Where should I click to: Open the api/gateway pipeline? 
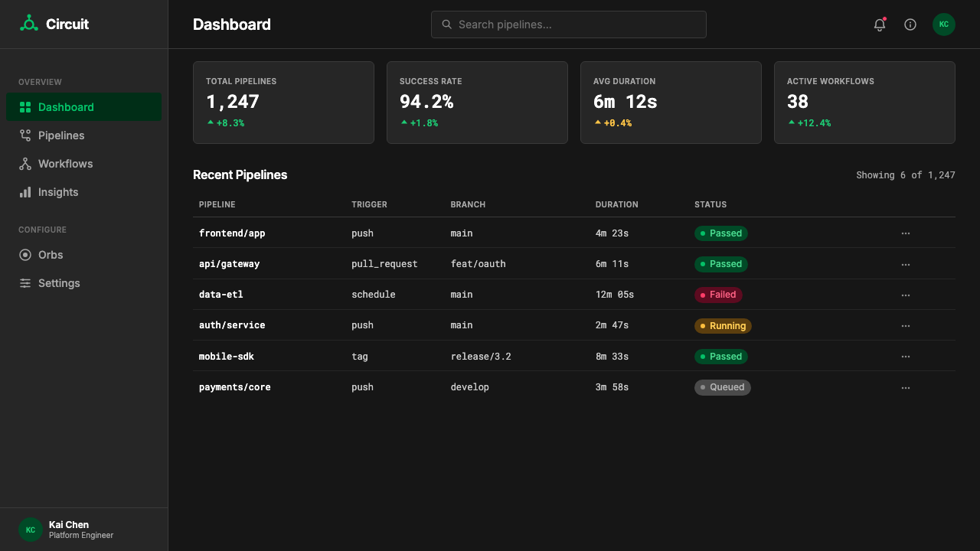[x=229, y=263]
